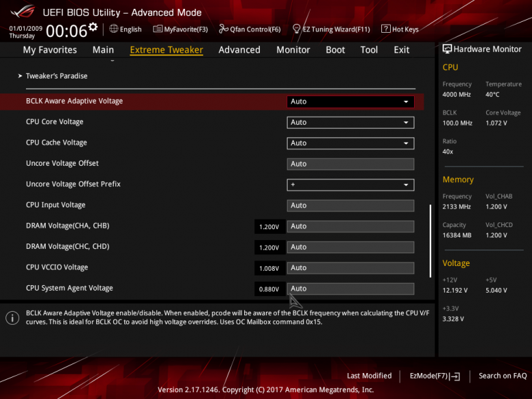This screenshot has height=399, width=532.
Task: Click the globe language icon
Action: 114,29
